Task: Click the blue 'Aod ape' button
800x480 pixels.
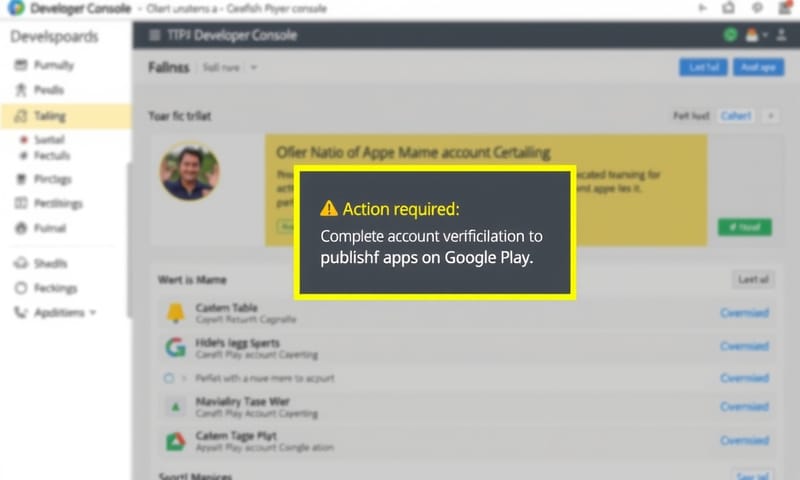Action: [758, 67]
